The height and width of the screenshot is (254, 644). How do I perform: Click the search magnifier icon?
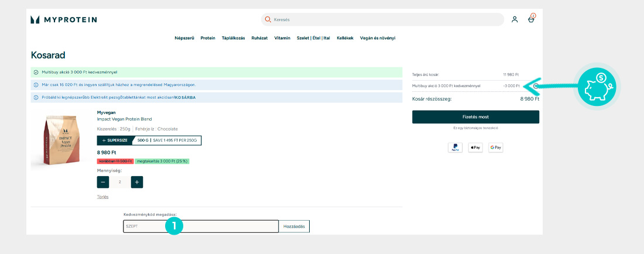point(268,19)
